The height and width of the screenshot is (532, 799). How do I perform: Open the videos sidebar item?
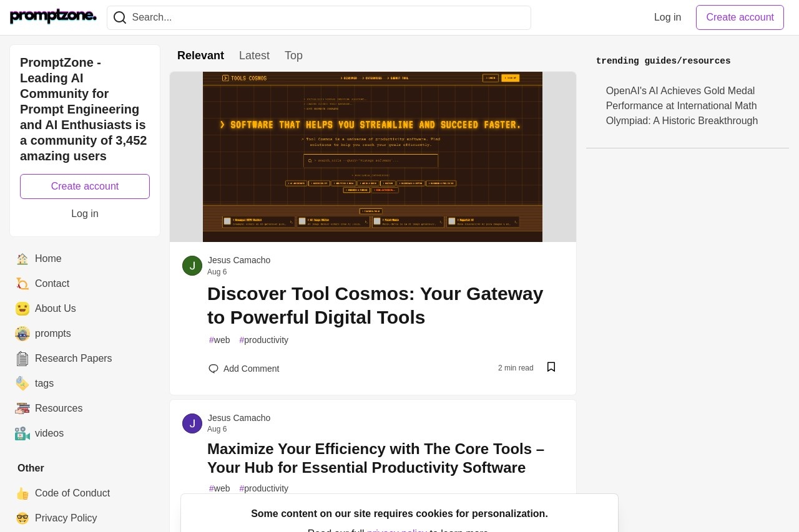(x=85, y=433)
